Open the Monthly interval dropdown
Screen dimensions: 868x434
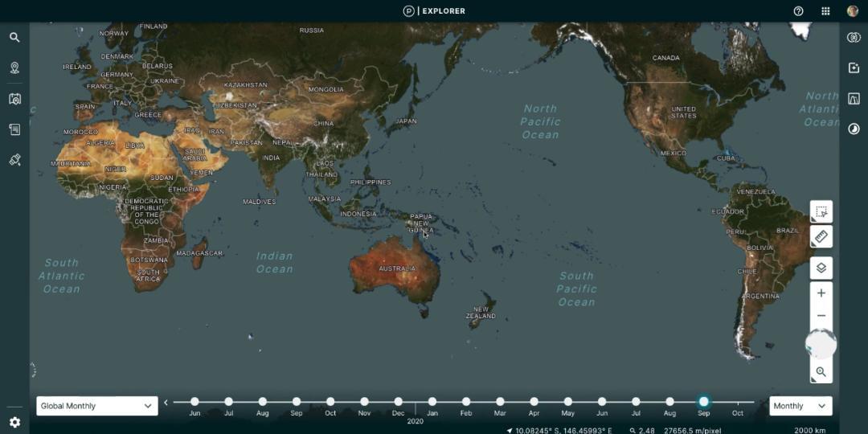pyautogui.click(x=800, y=406)
